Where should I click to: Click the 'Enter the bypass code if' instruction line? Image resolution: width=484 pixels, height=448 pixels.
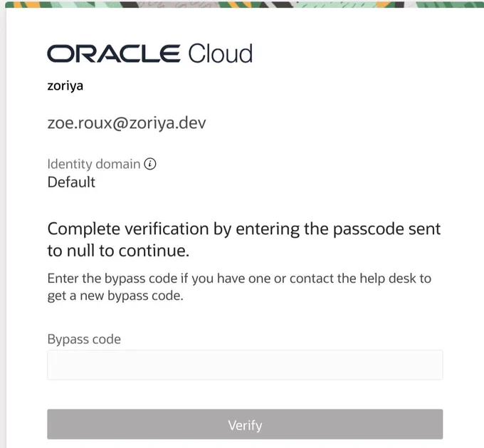pos(239,278)
